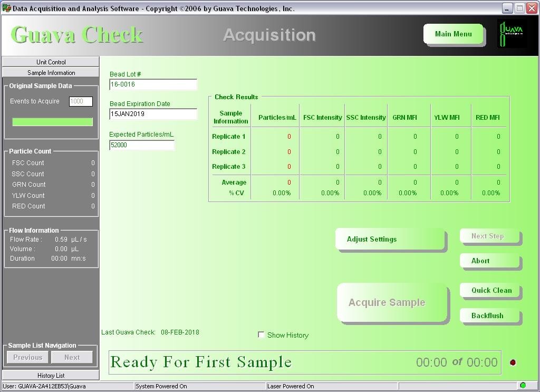Close the application window
This screenshot has height=392, width=540.
click(x=532, y=8)
